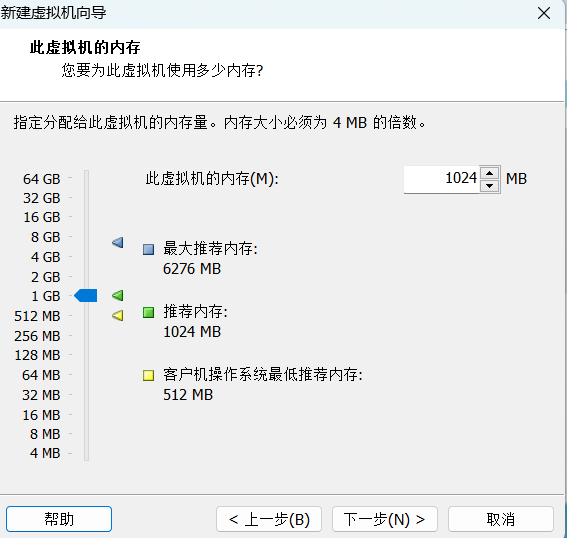Click the green recommended memory marker arrow

[118, 295]
